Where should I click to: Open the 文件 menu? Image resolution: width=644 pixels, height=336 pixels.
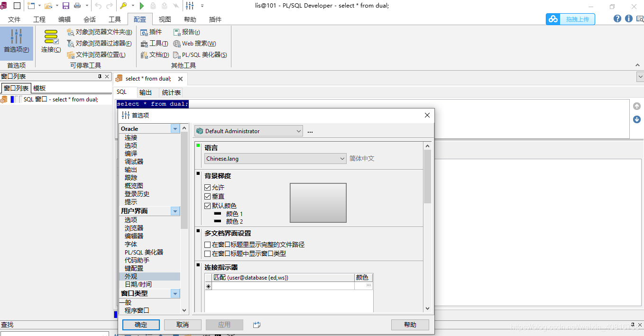point(15,19)
